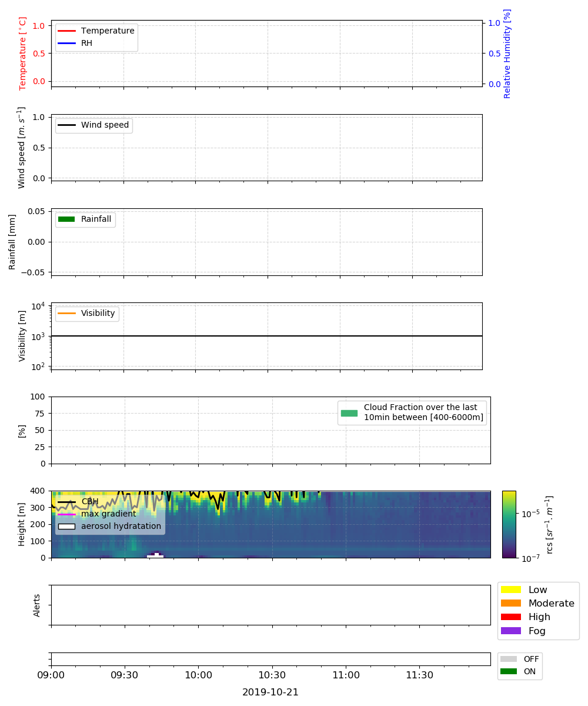Click the black Wind speed legend line
This screenshot has width=588, height=706.
coord(66,125)
